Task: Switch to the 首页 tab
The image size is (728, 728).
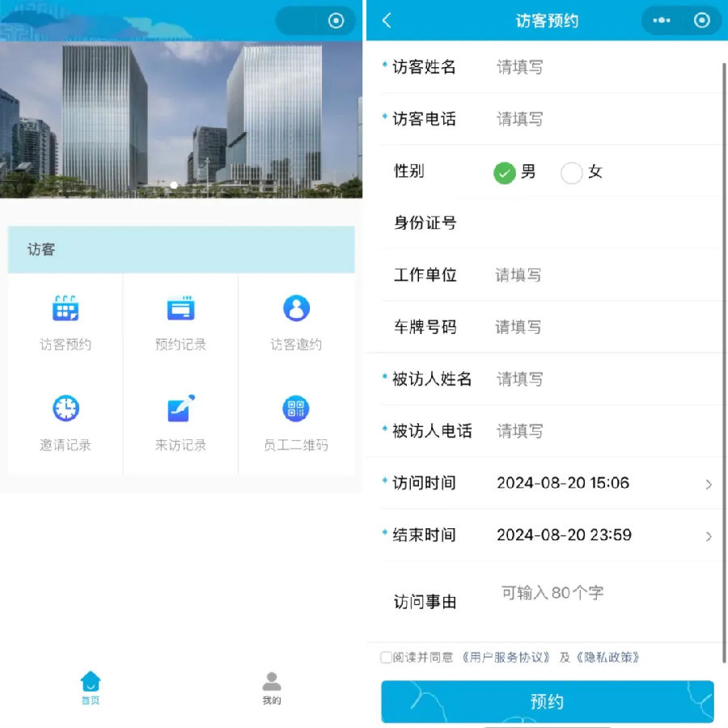Action: (91, 687)
